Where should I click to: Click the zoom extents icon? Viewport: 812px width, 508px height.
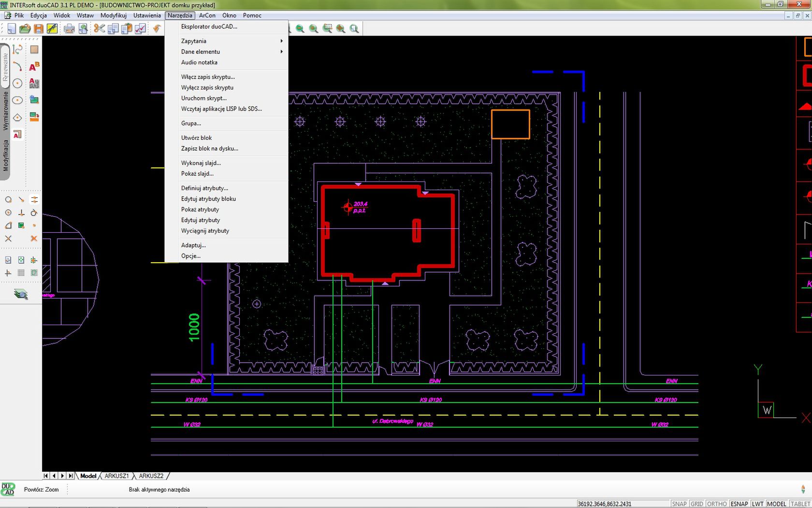coord(341,29)
